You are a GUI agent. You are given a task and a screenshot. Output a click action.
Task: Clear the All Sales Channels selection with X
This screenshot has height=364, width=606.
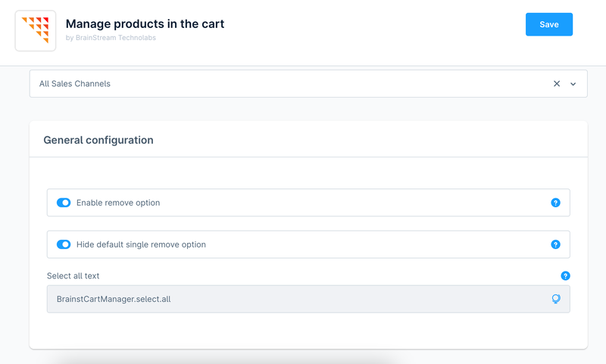[x=557, y=84]
